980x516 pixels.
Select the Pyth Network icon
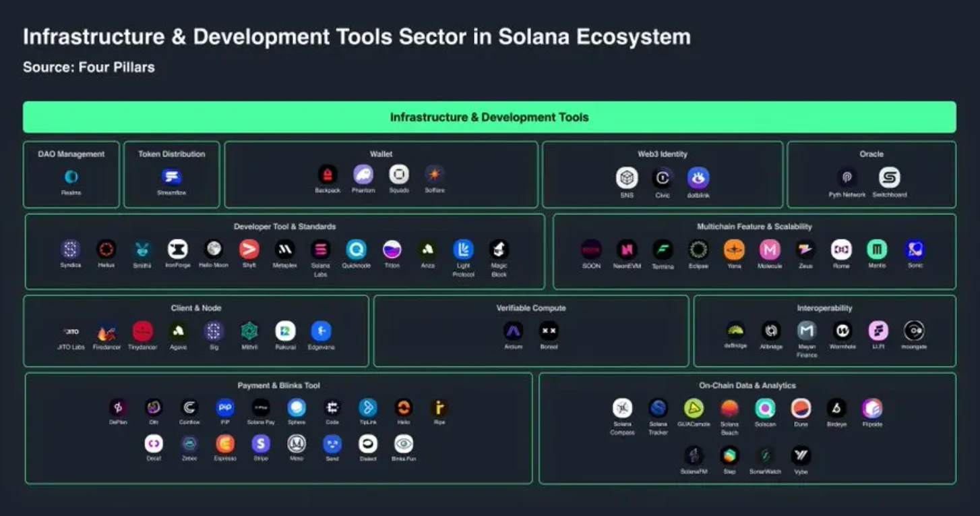(847, 178)
